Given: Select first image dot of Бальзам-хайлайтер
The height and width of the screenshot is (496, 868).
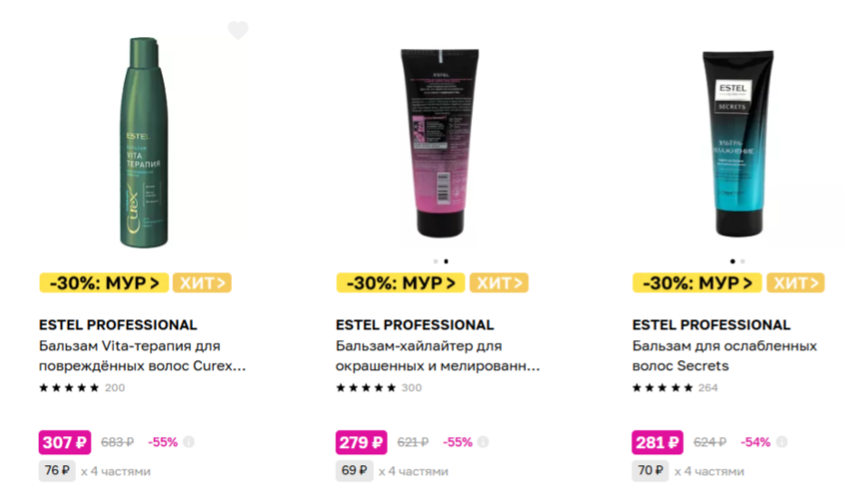Looking at the screenshot, I should [436, 261].
